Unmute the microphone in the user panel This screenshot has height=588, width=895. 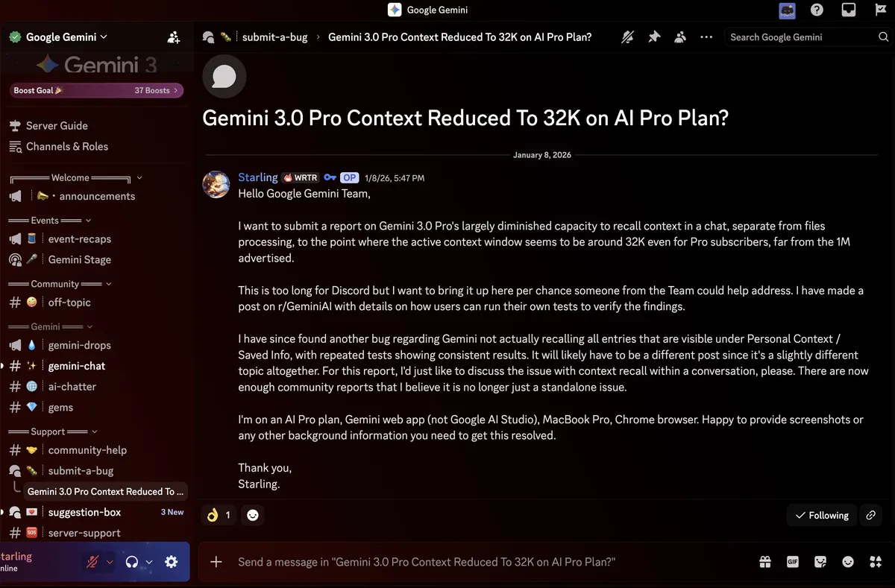click(x=92, y=562)
